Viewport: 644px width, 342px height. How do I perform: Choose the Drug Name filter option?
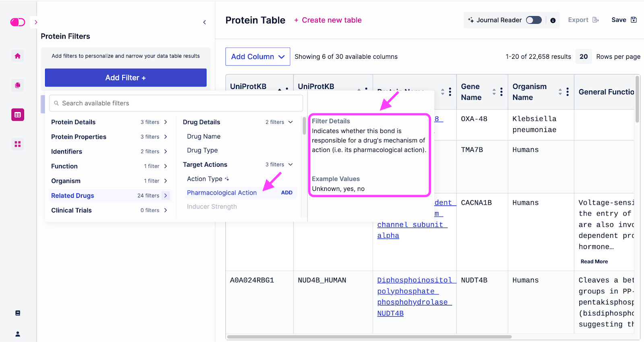[x=204, y=137]
